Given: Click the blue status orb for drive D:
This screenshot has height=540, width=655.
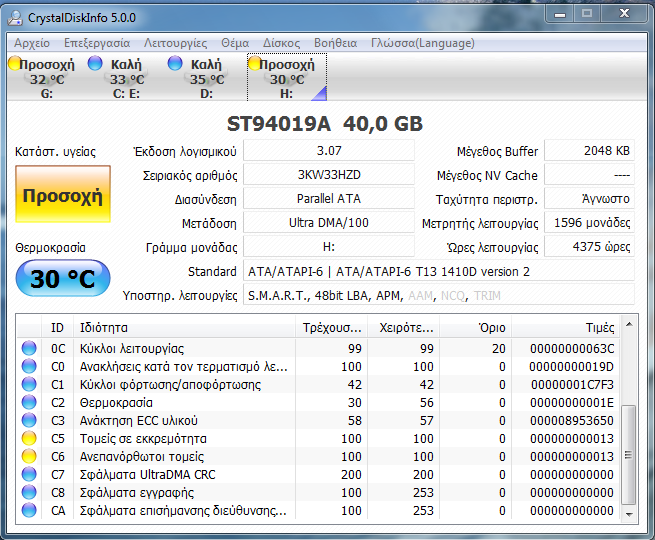Looking at the screenshot, I should click(x=175, y=63).
